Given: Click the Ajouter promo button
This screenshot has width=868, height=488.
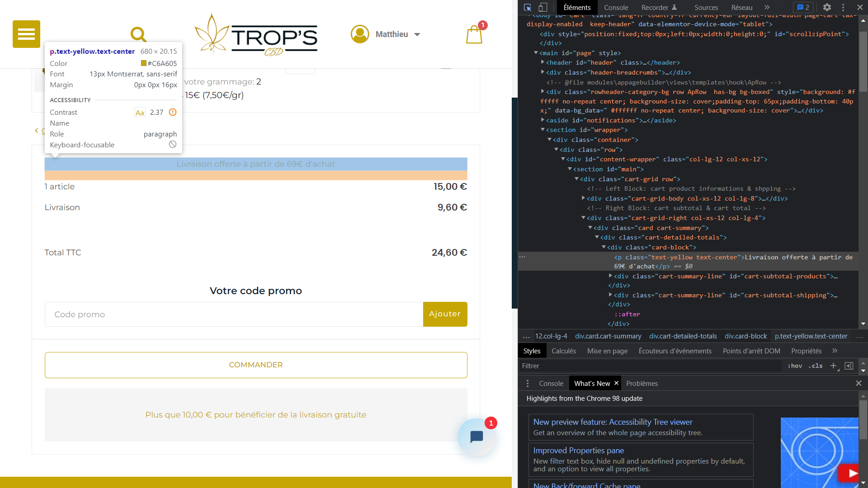Looking at the screenshot, I should coord(445,314).
